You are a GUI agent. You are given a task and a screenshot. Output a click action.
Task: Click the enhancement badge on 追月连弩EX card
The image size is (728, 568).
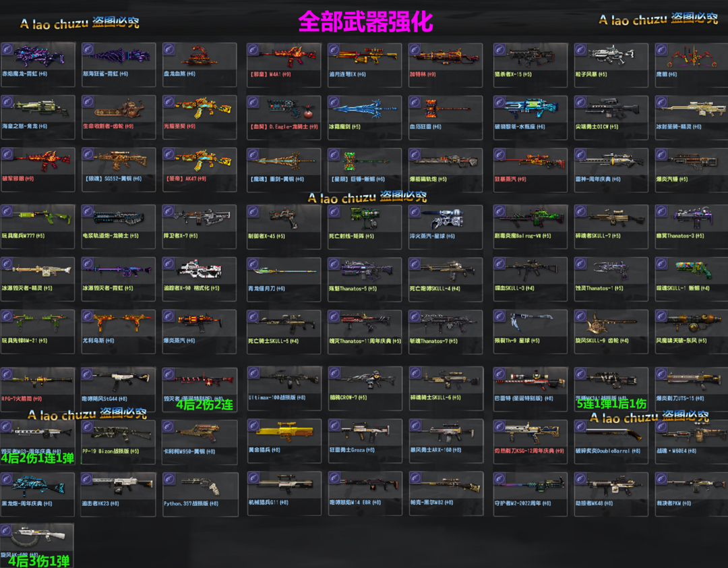pos(334,50)
